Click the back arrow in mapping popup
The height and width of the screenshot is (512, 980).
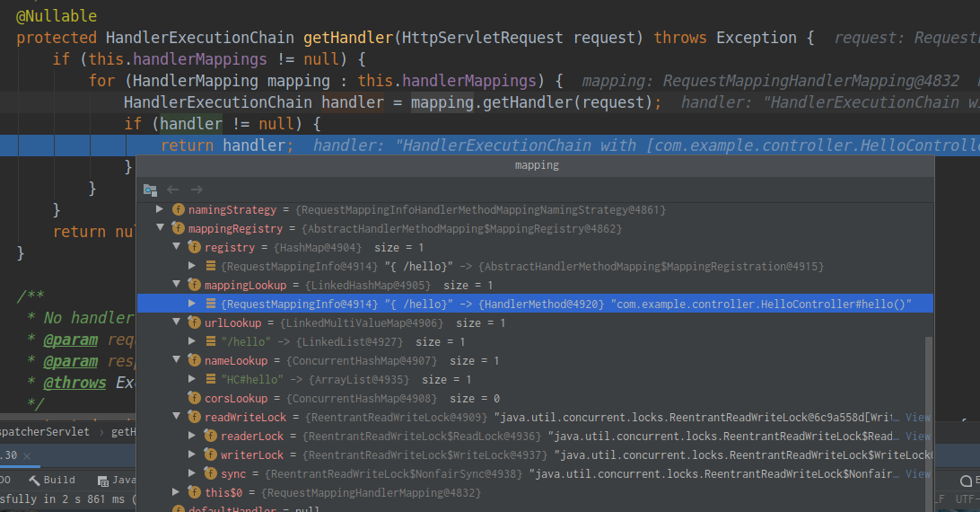174,190
